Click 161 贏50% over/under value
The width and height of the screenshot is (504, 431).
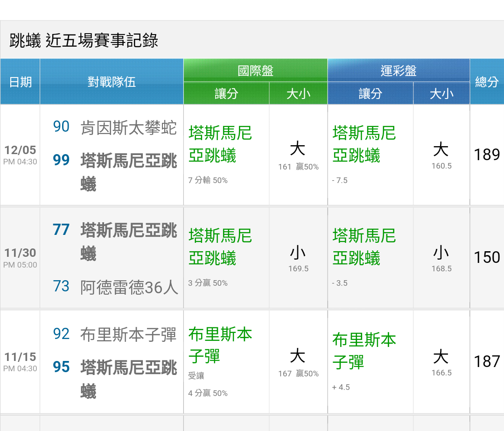click(x=298, y=167)
